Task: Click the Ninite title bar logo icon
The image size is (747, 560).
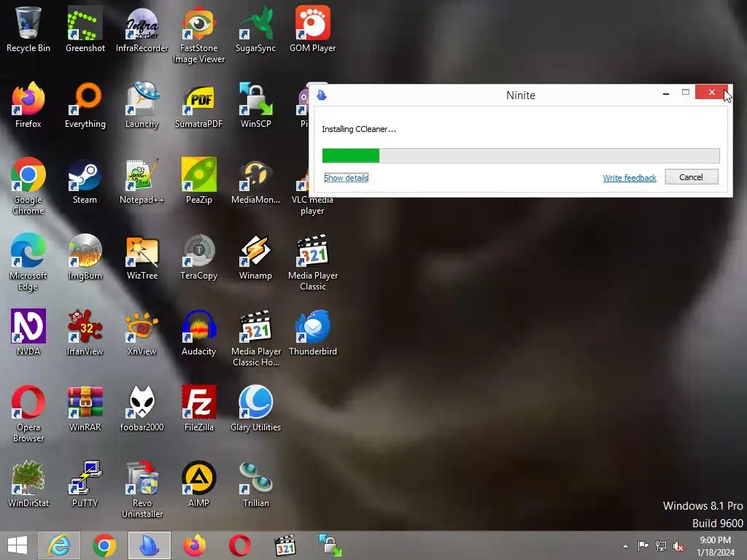Action: [x=322, y=95]
